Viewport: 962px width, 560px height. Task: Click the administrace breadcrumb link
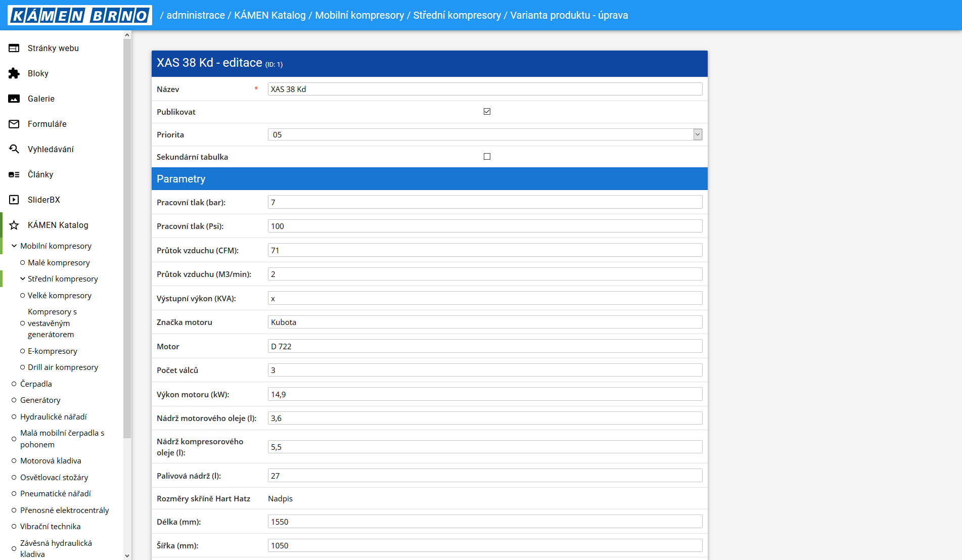coord(196,15)
